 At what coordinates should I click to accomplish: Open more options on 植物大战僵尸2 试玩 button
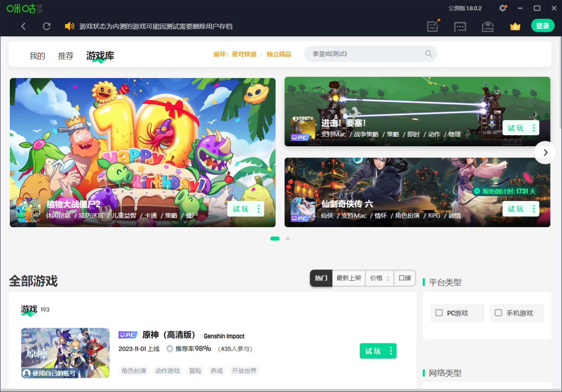[258, 209]
